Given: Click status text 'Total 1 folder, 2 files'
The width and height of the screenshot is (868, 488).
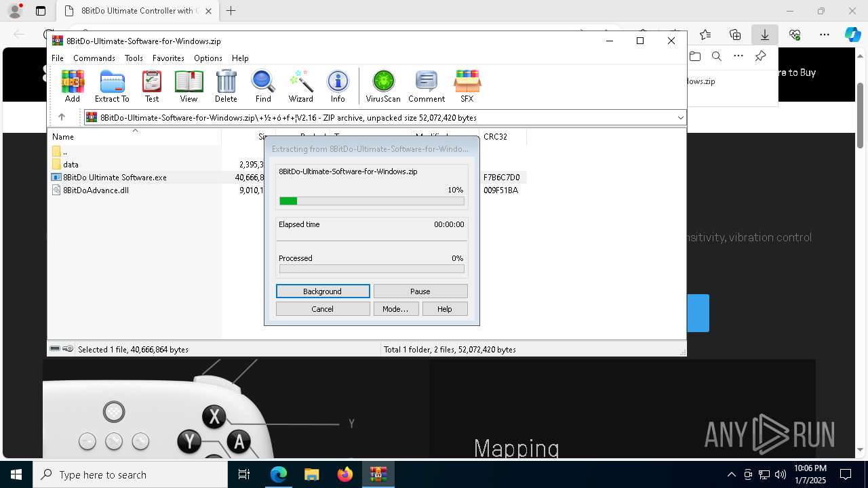Looking at the screenshot, I should pos(450,349).
